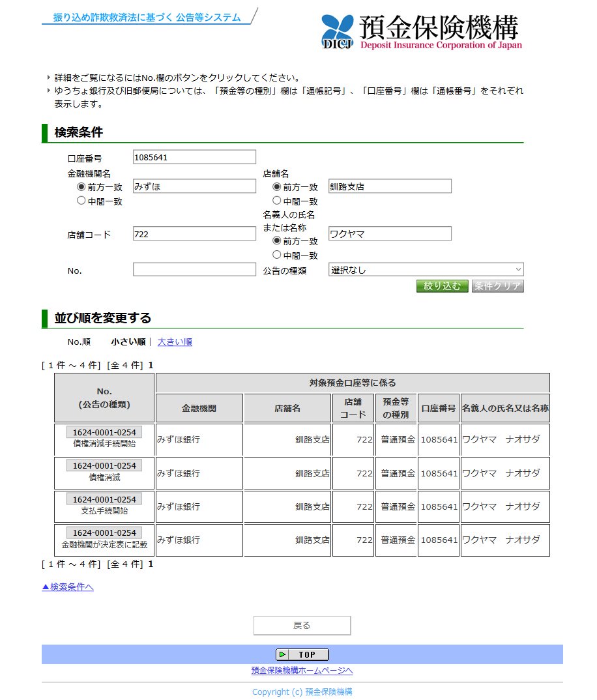597x700 pixels.
Task: Select 中間一致 for 金融機関名
Action: coord(81,201)
